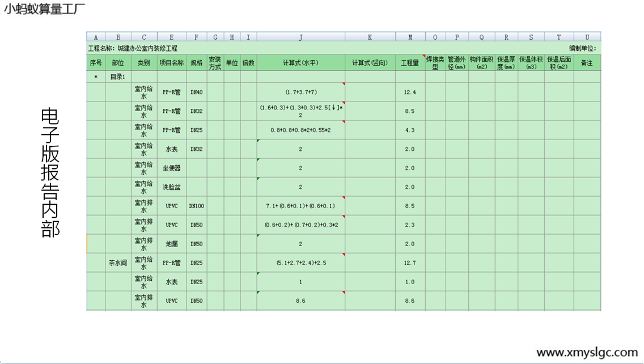Select the 坐便器 item name cell
644x364 pixels.
point(172,168)
